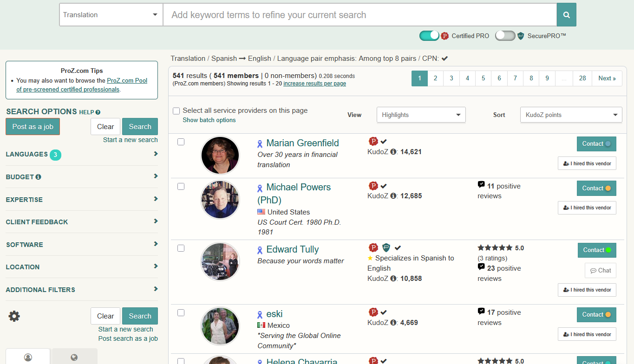Click the person profile tab icon
This screenshot has height=364, width=634.
pos(28,357)
